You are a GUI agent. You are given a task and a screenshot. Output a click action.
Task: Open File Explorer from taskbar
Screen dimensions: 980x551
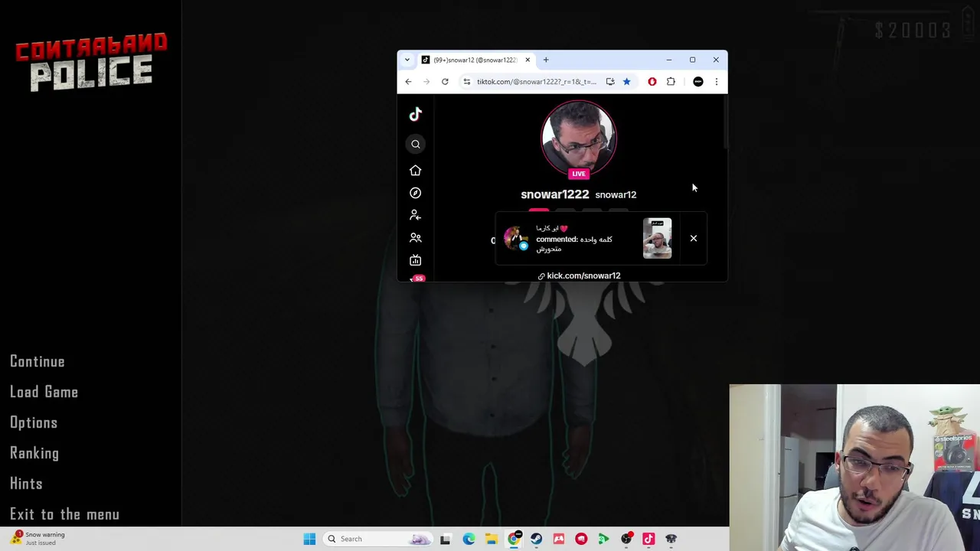coord(491,539)
